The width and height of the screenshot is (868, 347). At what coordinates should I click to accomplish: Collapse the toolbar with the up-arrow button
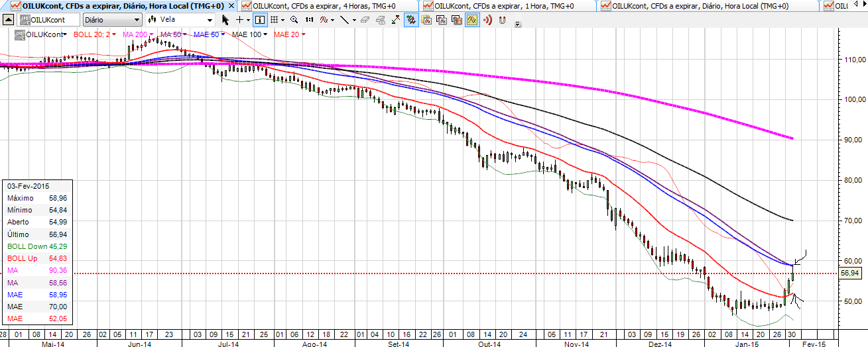9,20
